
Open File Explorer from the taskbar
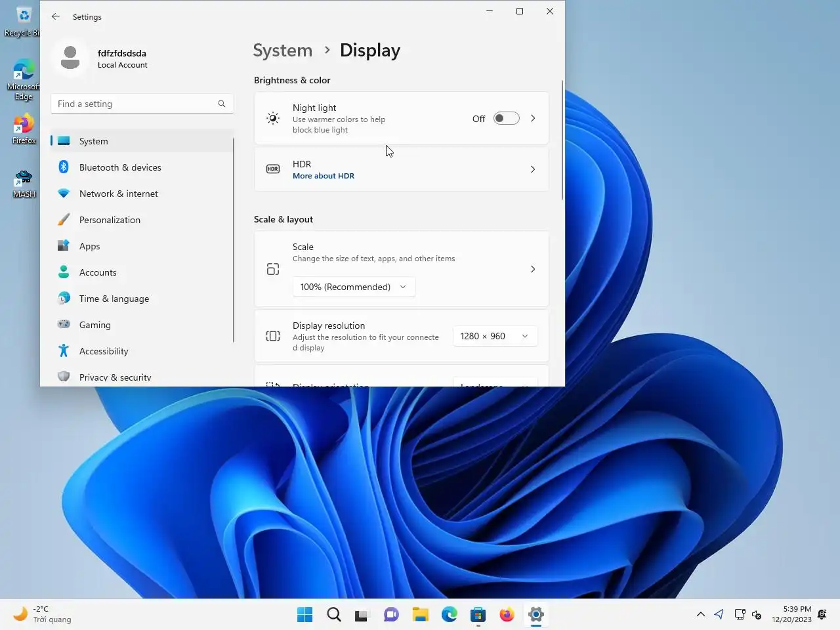[420, 614]
